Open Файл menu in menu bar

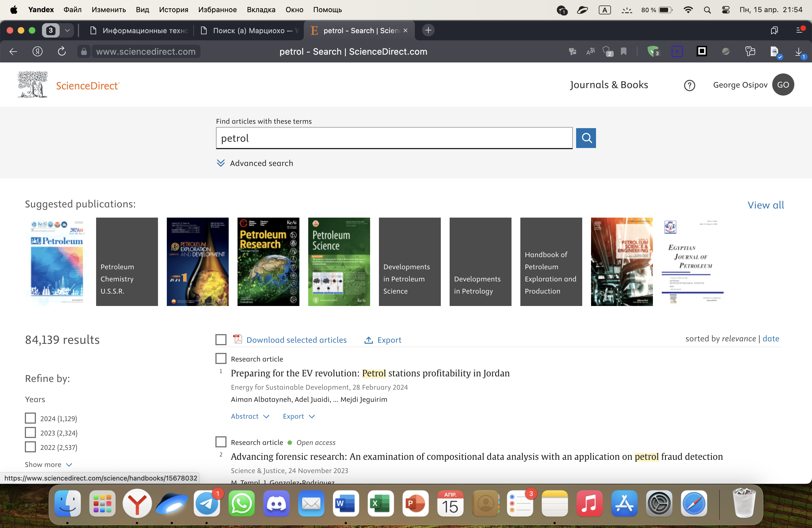point(72,10)
